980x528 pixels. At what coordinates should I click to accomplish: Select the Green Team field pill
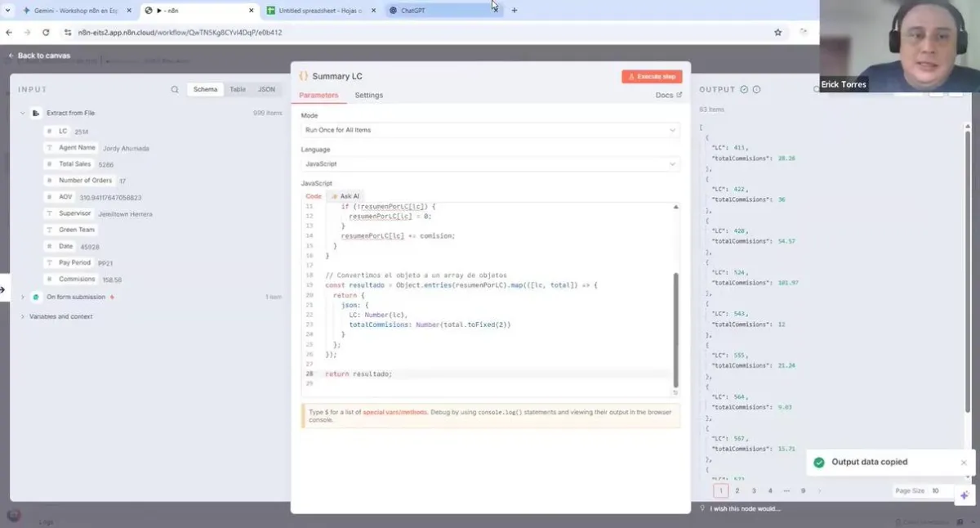click(x=70, y=230)
